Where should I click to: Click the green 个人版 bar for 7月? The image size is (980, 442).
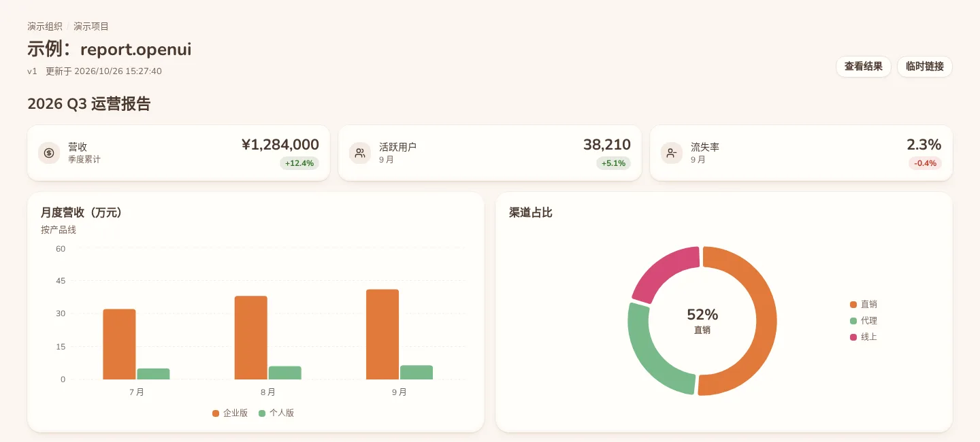click(x=153, y=374)
